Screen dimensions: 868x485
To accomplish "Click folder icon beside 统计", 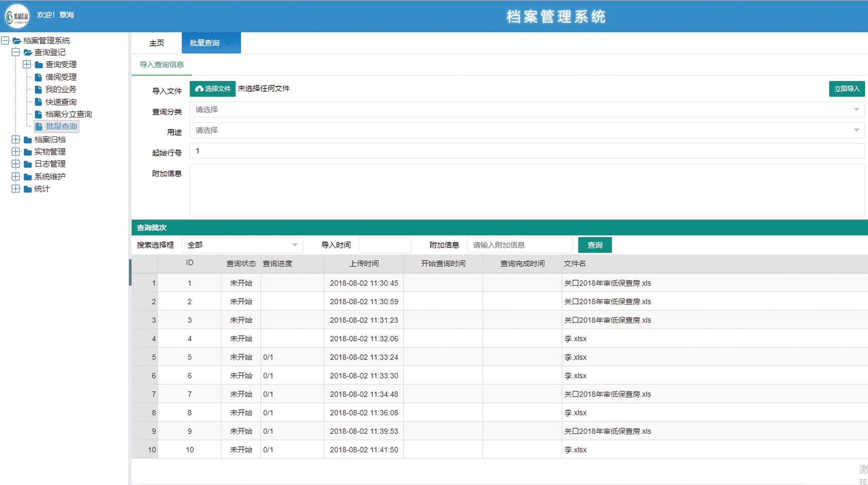I will 28,189.
